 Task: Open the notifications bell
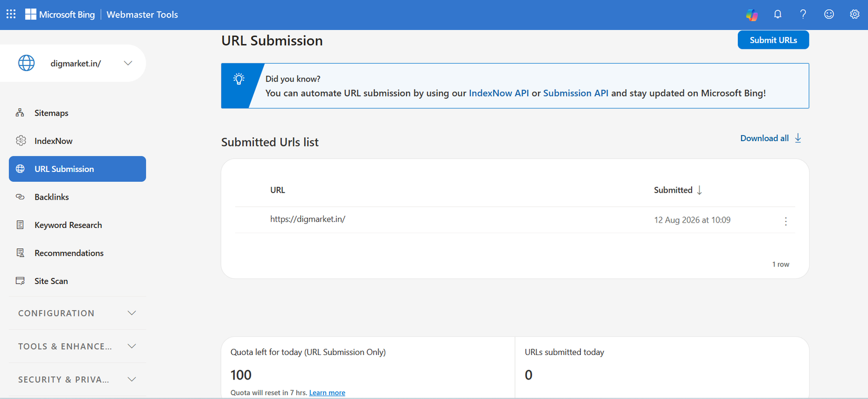click(777, 14)
